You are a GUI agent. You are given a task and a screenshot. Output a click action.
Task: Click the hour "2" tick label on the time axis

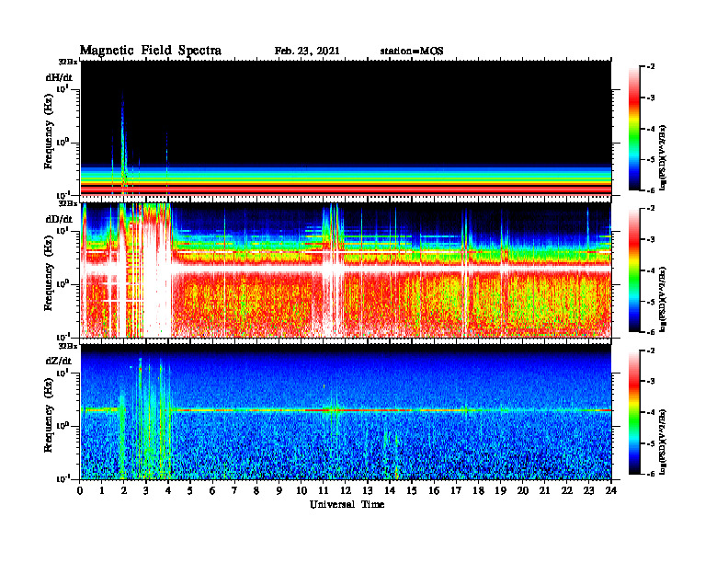(123, 490)
